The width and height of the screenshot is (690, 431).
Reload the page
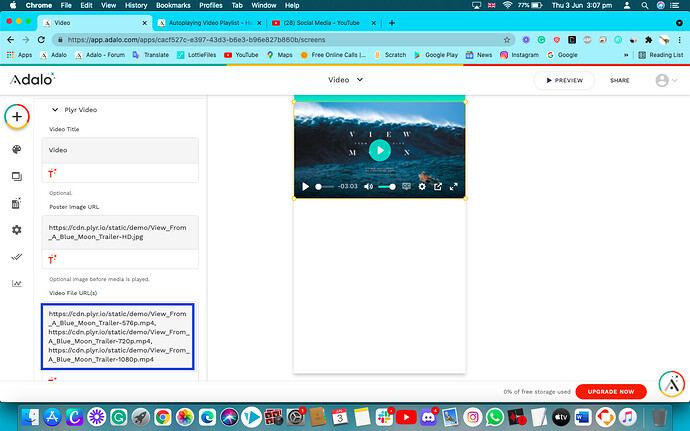[x=41, y=40]
